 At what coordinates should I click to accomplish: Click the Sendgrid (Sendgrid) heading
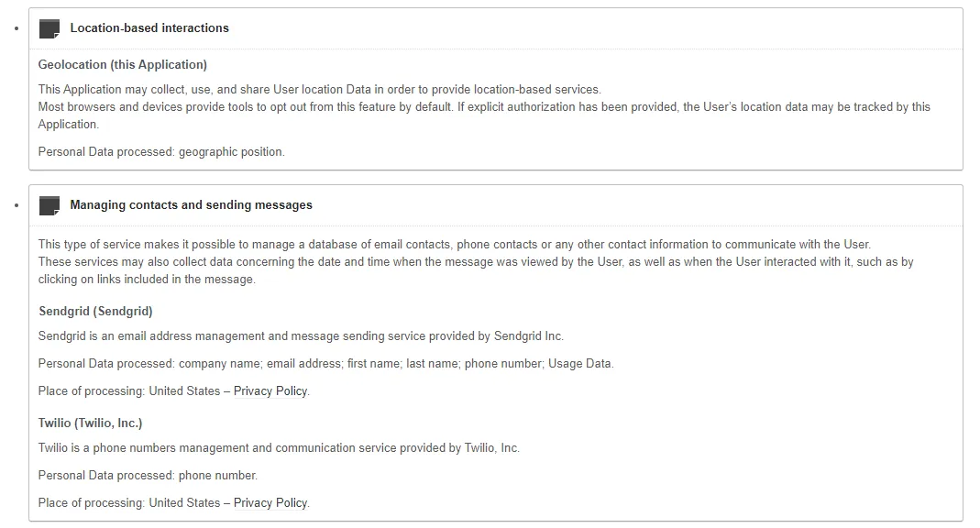[x=95, y=312]
